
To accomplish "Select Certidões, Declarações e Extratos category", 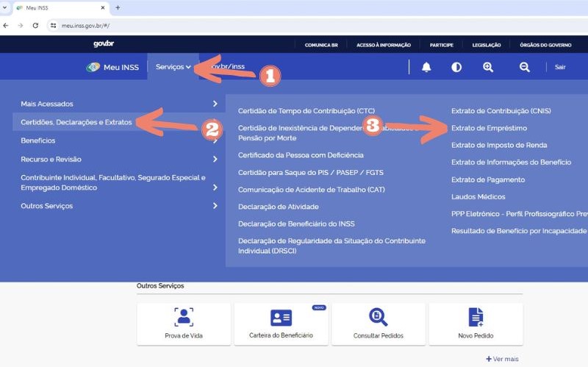I will (x=119, y=122).
